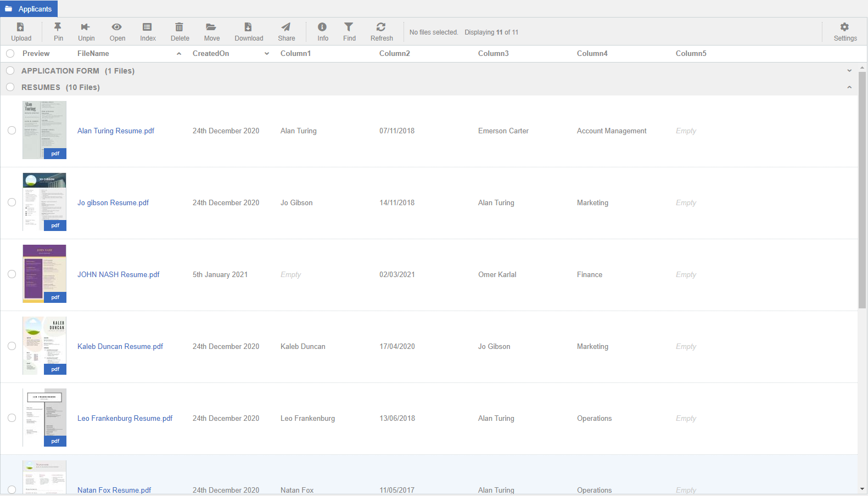This screenshot has height=496, width=868.
Task: Click the Index toolbar icon
Action: tap(147, 27)
